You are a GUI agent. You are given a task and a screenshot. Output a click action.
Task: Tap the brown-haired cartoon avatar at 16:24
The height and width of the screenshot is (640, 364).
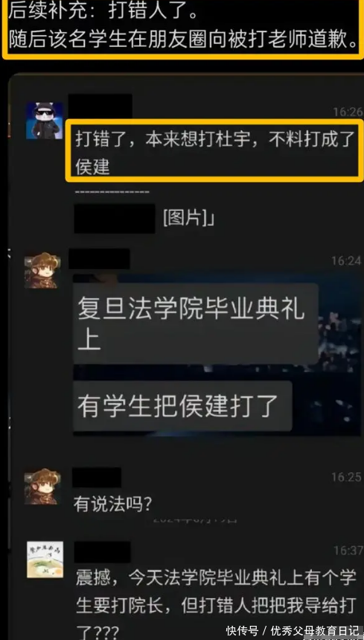[41, 270]
